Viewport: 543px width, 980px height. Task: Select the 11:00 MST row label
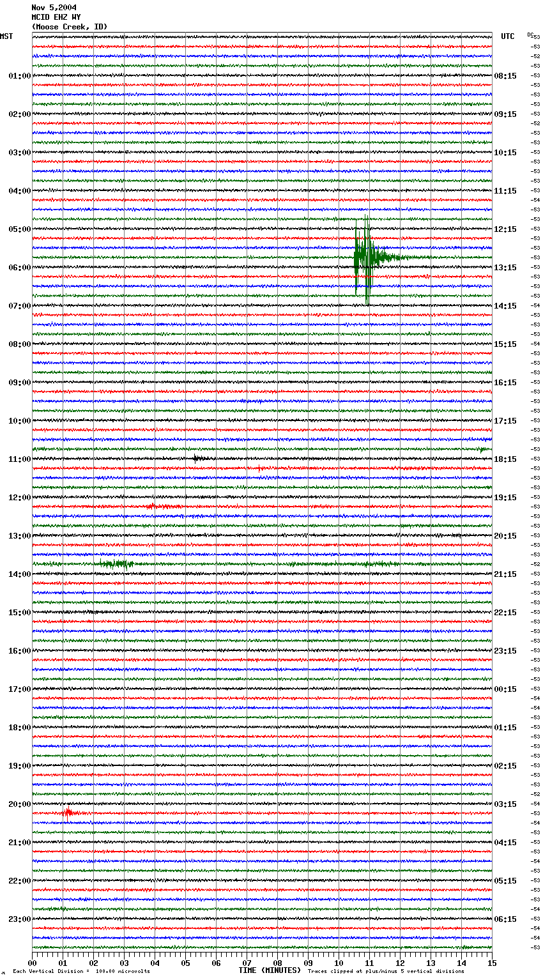point(20,459)
